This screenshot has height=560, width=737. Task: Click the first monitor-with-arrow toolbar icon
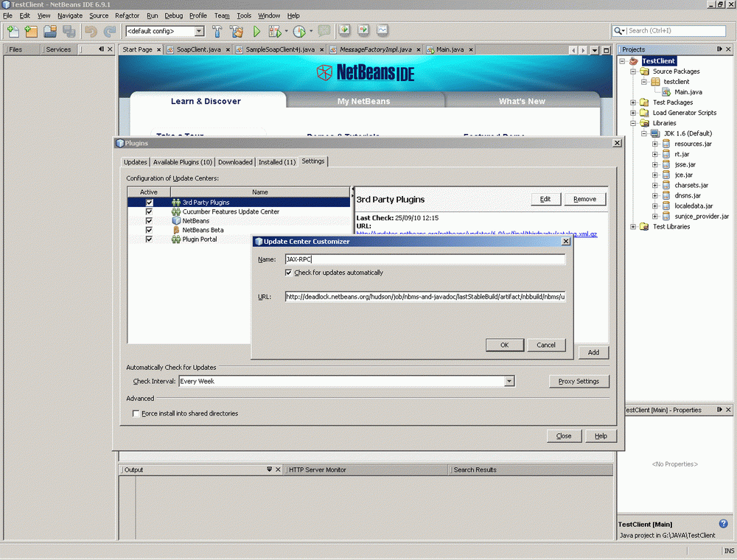[x=344, y=30]
